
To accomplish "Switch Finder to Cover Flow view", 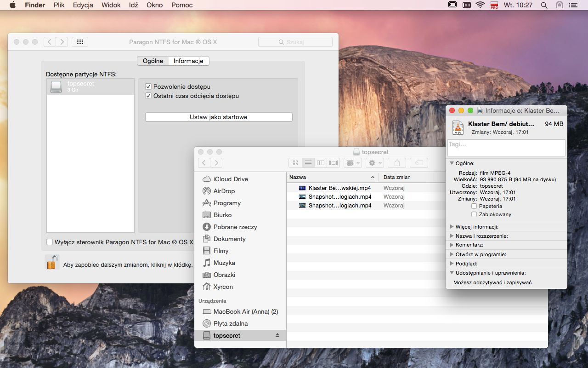I will pyautogui.click(x=334, y=163).
